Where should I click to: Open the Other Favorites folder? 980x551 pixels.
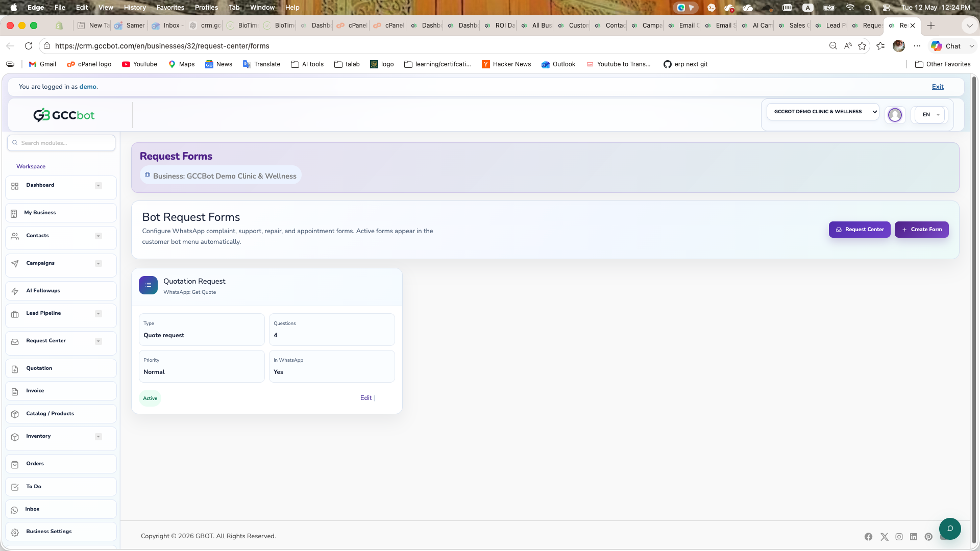(x=943, y=64)
